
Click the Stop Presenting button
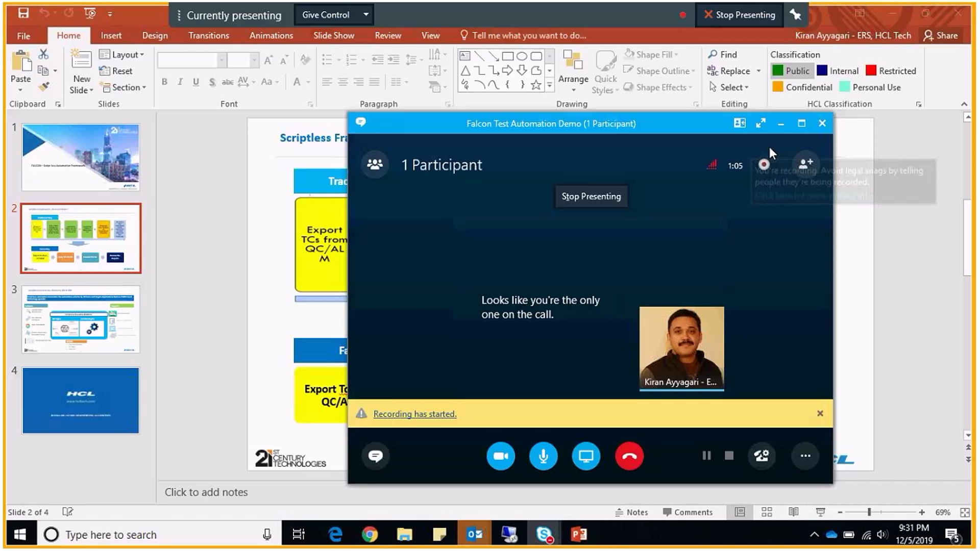pyautogui.click(x=591, y=196)
